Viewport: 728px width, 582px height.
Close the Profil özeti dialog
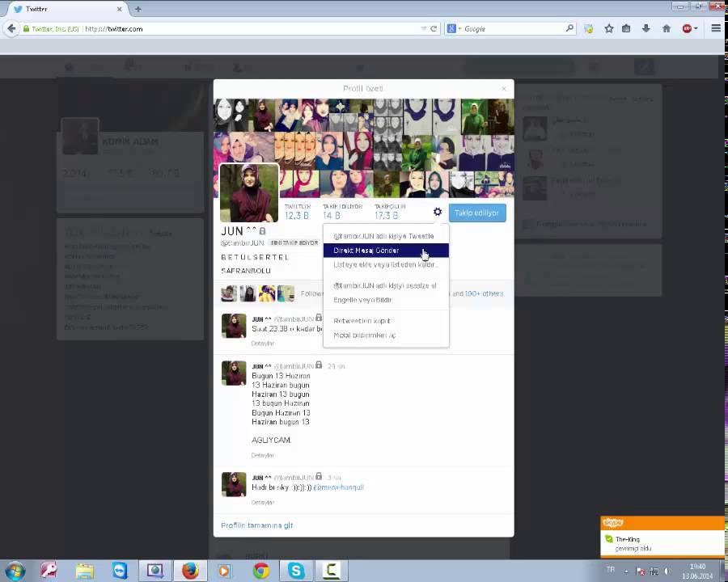(x=504, y=89)
